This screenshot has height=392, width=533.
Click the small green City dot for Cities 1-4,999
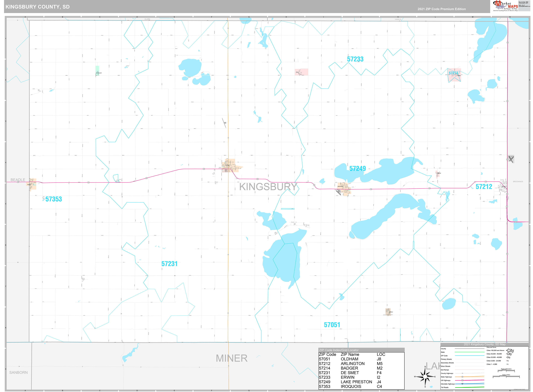coord(507,364)
